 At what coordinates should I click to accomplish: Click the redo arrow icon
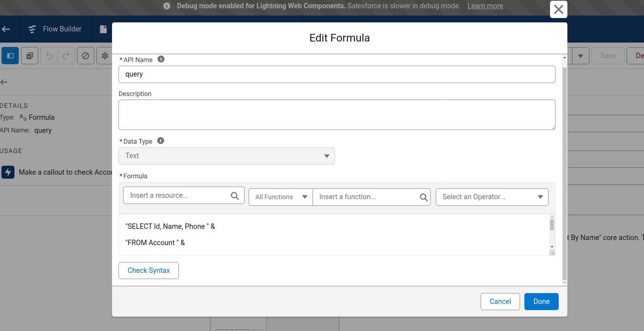(x=66, y=56)
